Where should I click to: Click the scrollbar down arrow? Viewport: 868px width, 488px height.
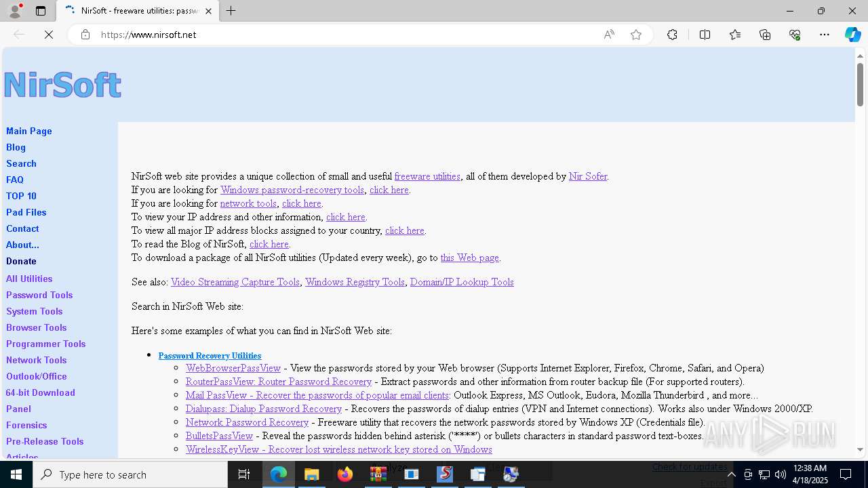[860, 449]
